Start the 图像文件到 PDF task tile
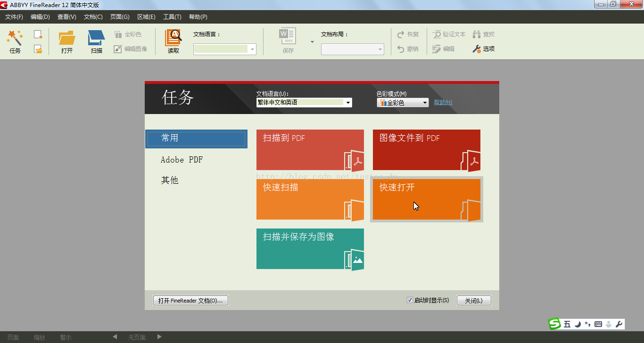 tap(427, 150)
